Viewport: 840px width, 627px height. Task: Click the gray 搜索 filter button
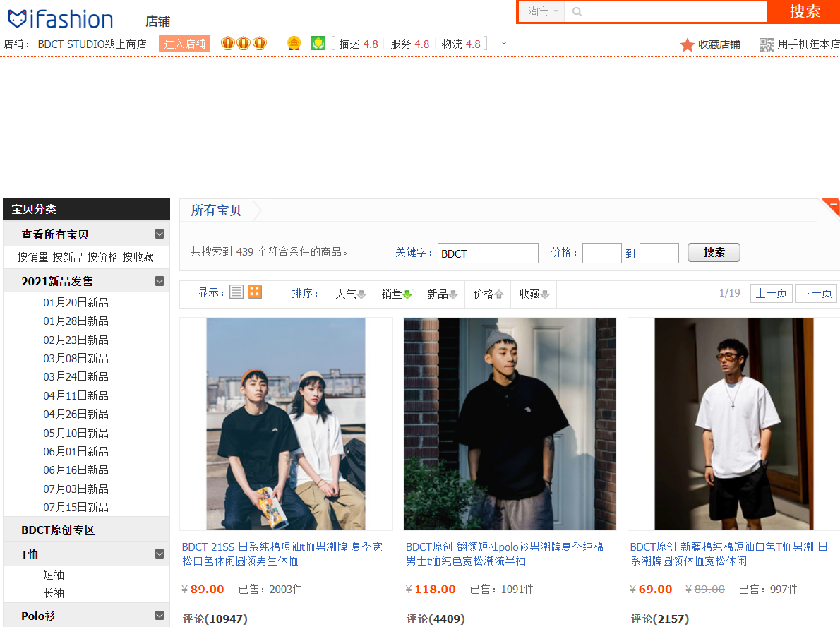(x=714, y=252)
